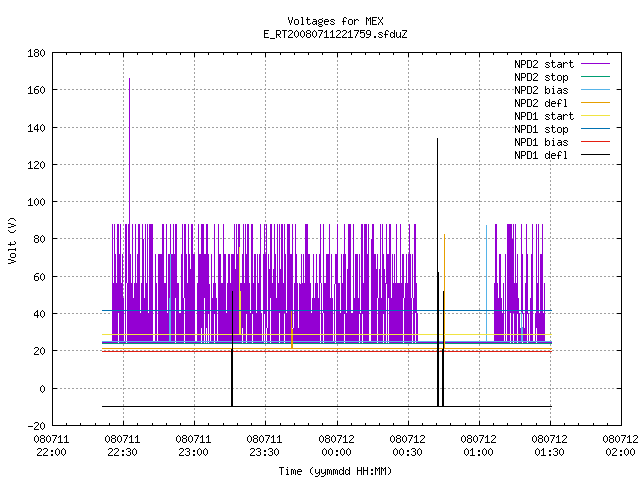Click the 'NPD2 bias' legend label
This screenshot has width=640, height=480.
coord(541,90)
